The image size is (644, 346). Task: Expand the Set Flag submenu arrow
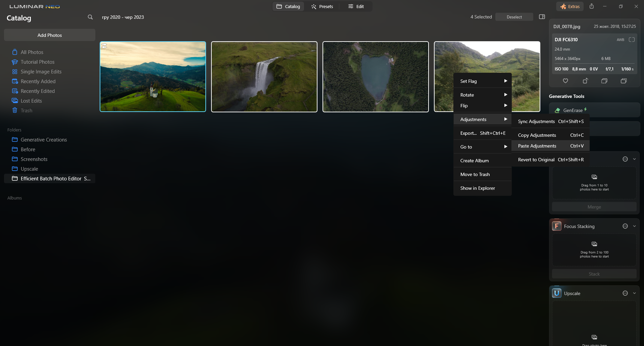505,81
